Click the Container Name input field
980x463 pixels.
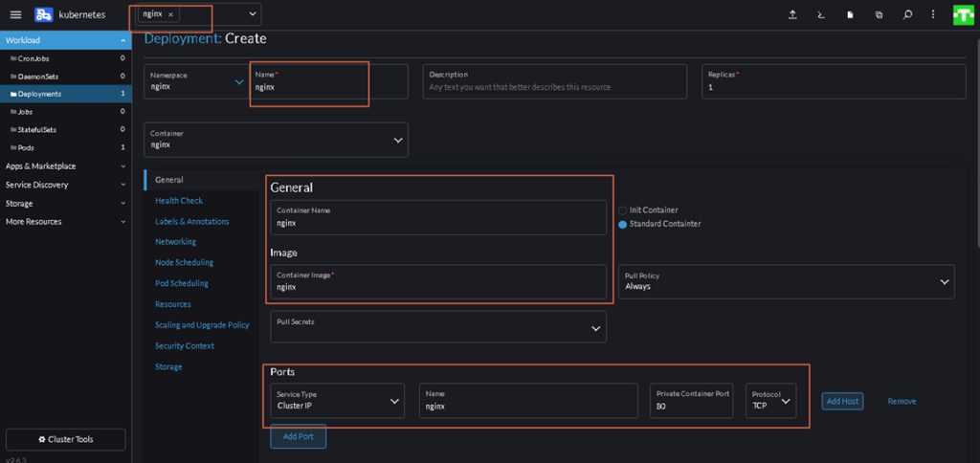(x=438, y=217)
